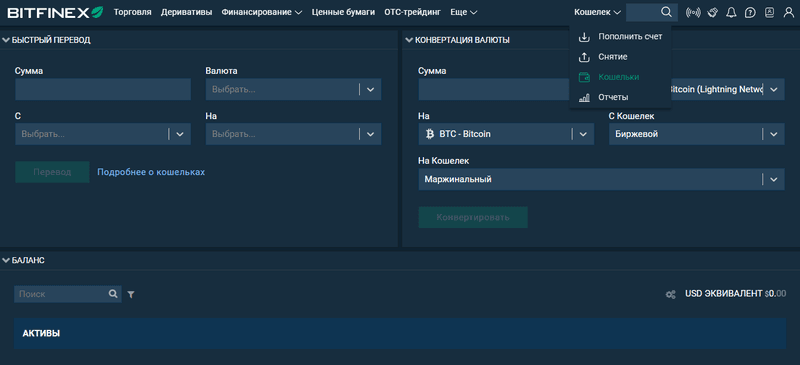
Task: Open the На dropdown in quick transfer
Action: click(293, 134)
